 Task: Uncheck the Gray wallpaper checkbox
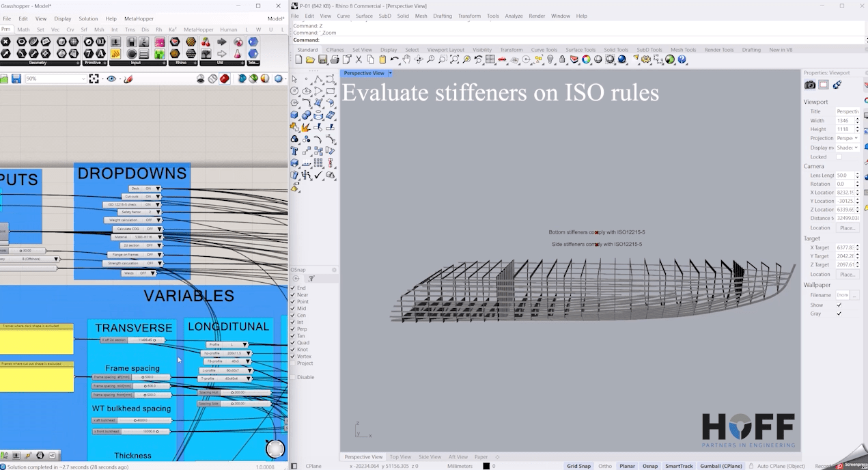pyautogui.click(x=839, y=314)
